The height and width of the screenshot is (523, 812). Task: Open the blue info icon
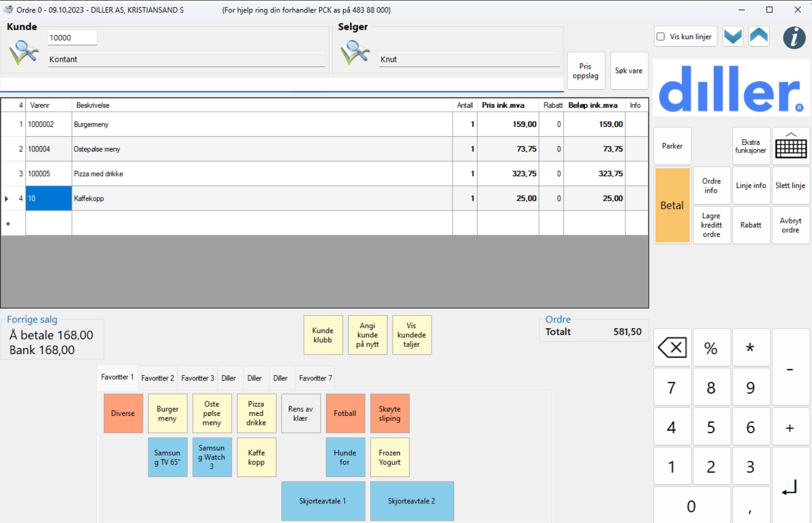794,38
